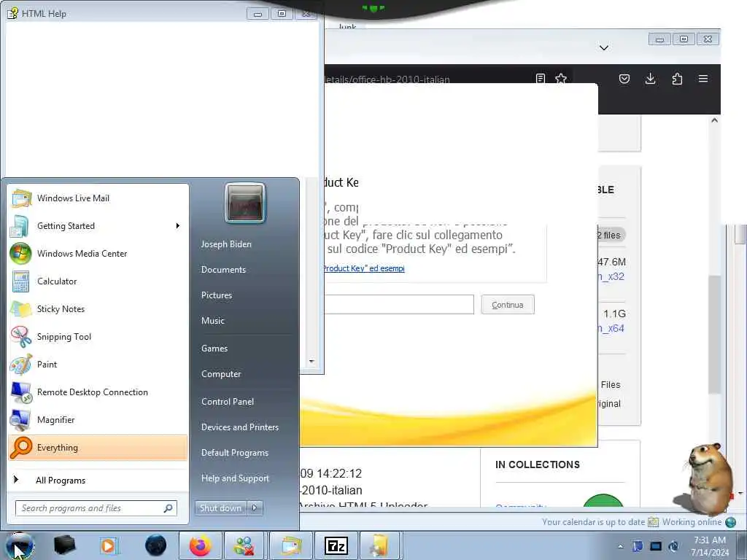The image size is (747, 560).
Task: Click the user account picture
Action: click(245, 203)
